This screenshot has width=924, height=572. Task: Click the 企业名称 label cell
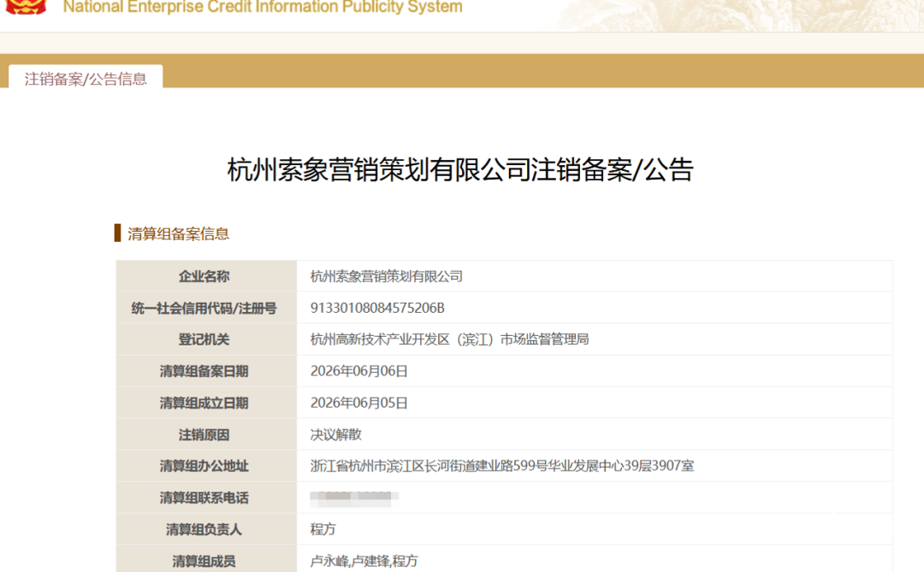tap(206, 275)
